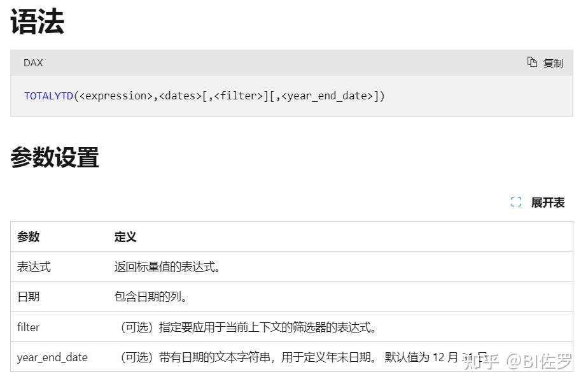Click the description text 返回标量值的表达式

pos(167,266)
